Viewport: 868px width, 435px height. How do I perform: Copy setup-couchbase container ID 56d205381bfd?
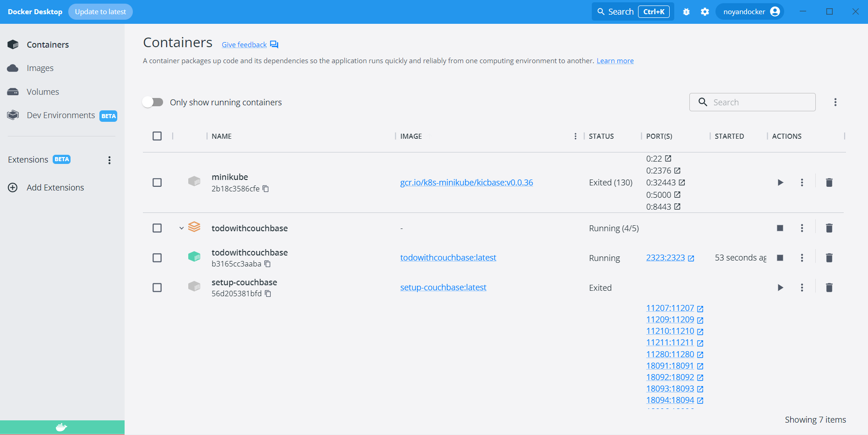point(268,294)
